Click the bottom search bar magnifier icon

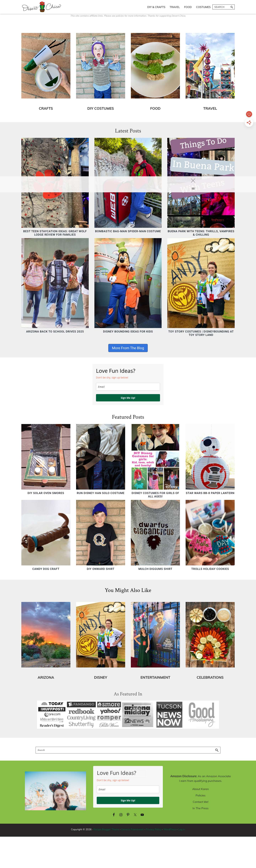click(217, 750)
